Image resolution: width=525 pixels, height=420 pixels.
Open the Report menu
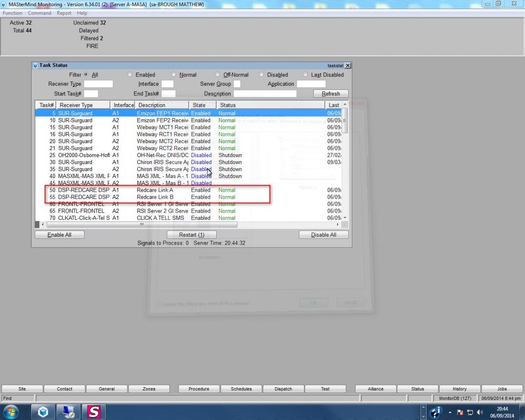64,13
